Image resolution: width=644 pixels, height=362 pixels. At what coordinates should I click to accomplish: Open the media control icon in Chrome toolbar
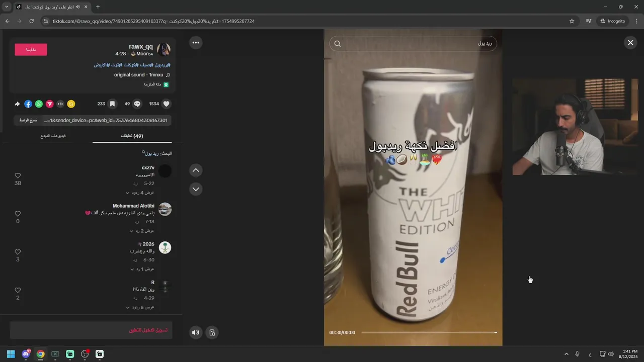(x=588, y=21)
